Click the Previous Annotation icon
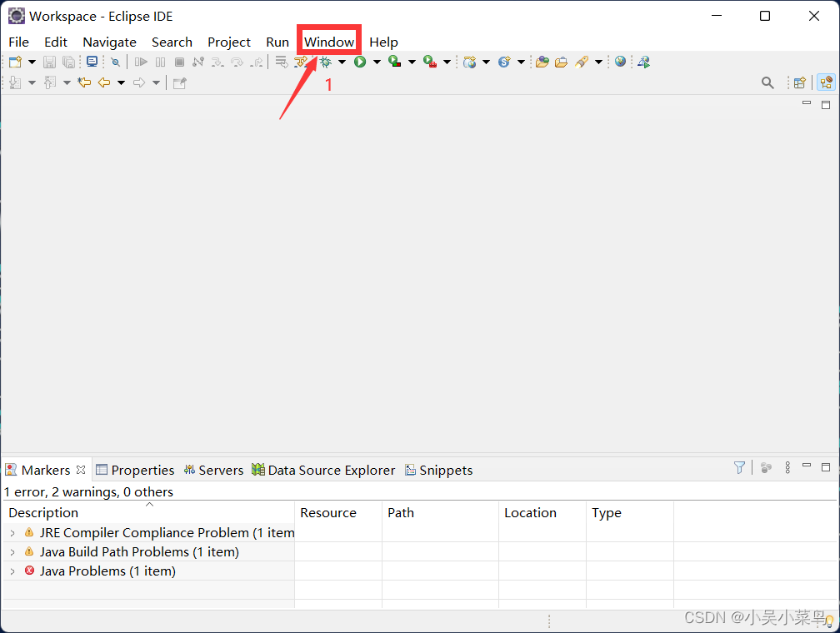Image resolution: width=840 pixels, height=633 pixels. (x=50, y=82)
